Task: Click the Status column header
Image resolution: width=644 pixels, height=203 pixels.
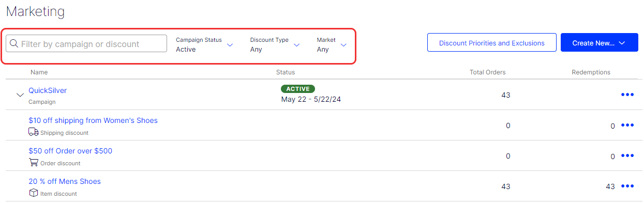Action: pos(286,72)
